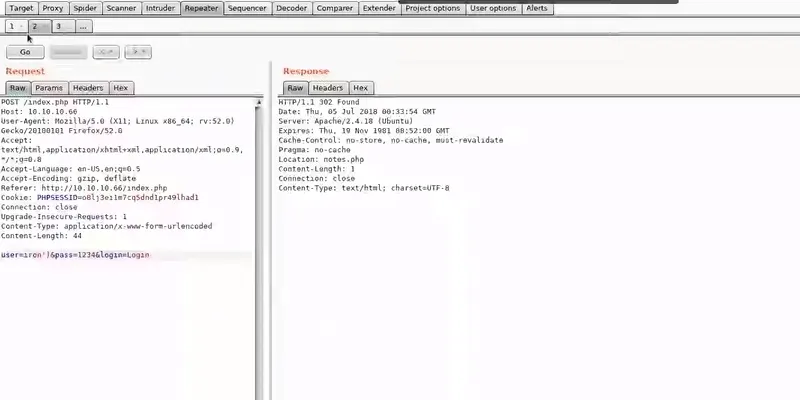Screen dimensions: 800x400
Task: Switch to the Intruder tab
Action: pyautogui.click(x=160, y=8)
